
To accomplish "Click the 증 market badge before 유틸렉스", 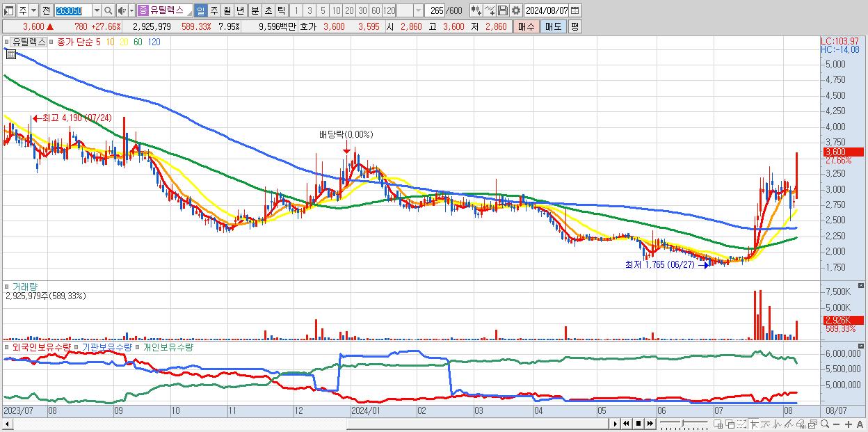I will 143,10.
